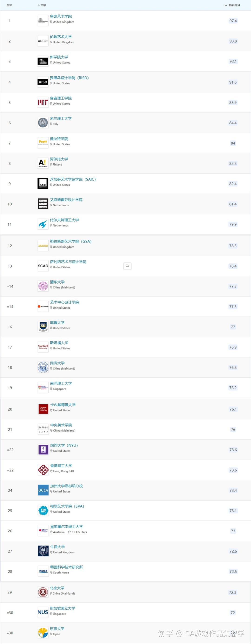The width and height of the screenshot is (251, 644).
Task: Click the UCLA logo icon
Action: (x=43, y=490)
